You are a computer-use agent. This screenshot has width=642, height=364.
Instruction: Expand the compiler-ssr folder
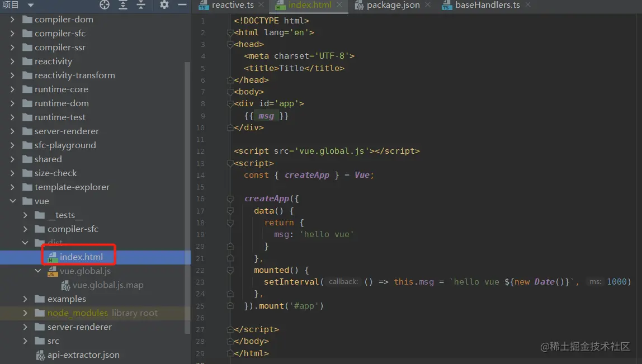click(x=12, y=47)
